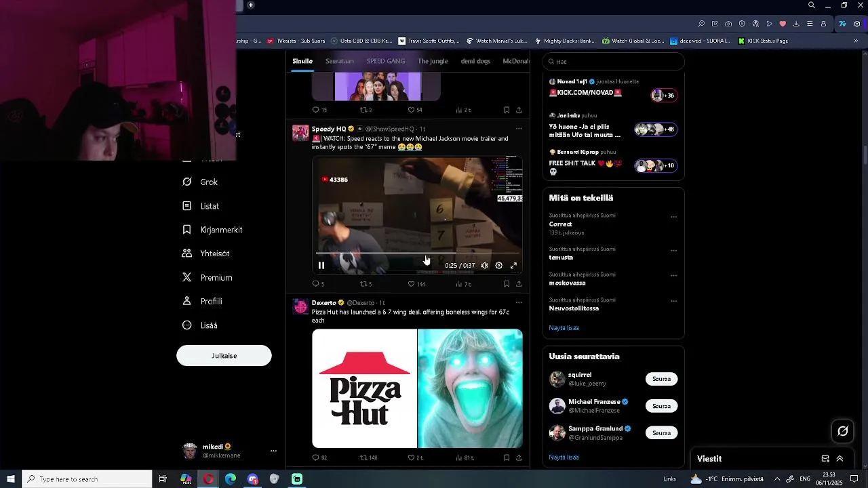
Task: Follow squirrel with Seuraa button
Action: (x=661, y=379)
